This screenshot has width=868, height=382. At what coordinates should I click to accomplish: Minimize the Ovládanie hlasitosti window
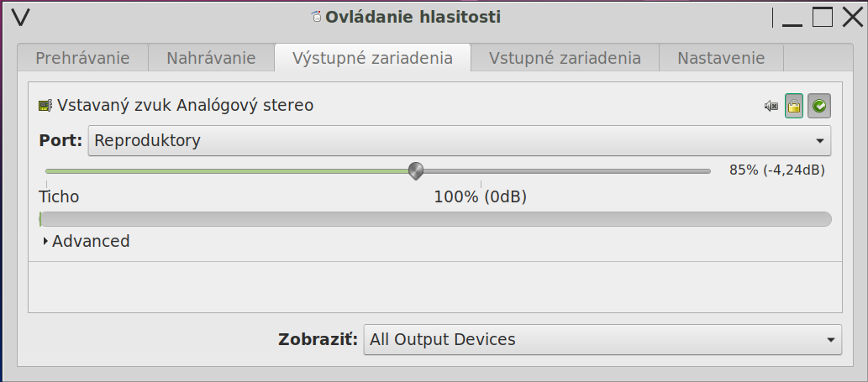click(x=791, y=17)
